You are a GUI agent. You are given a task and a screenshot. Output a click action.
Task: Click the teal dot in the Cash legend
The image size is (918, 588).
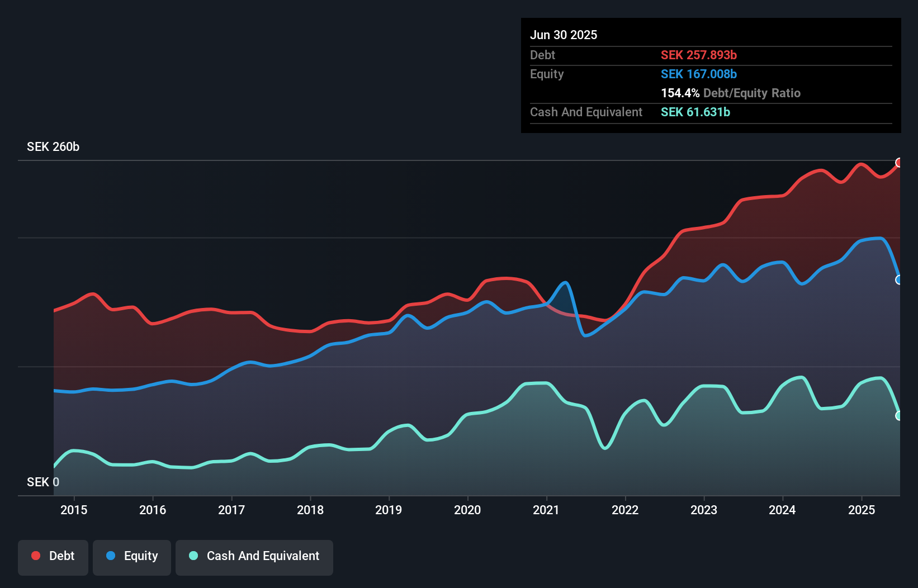[x=193, y=556]
